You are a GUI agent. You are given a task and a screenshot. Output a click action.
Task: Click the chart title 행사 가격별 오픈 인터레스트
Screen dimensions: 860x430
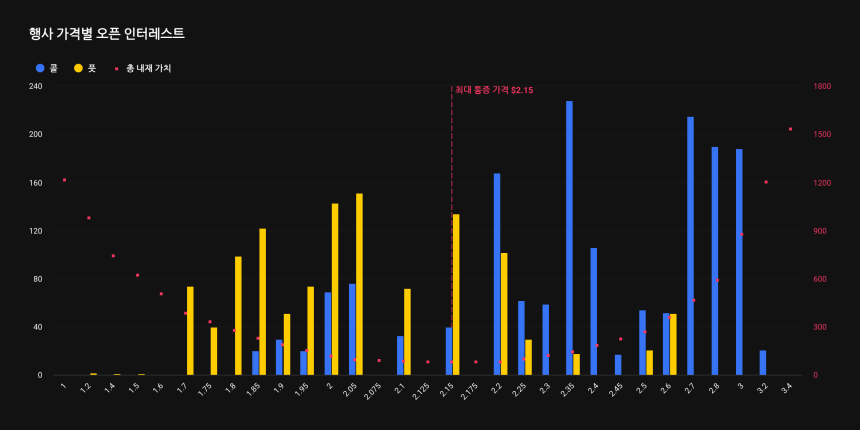click(x=107, y=33)
